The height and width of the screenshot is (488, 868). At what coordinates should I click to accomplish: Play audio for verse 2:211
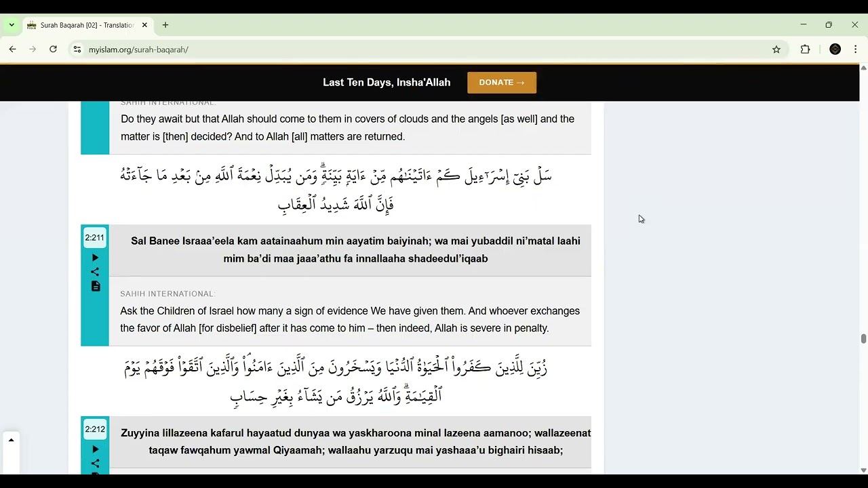tap(95, 258)
